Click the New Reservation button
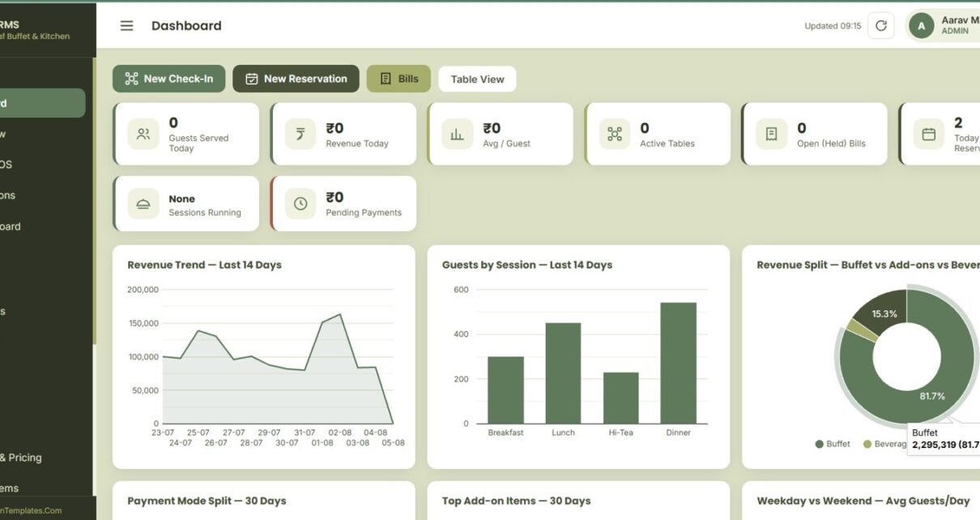The height and width of the screenshot is (520, 980). pos(296,79)
